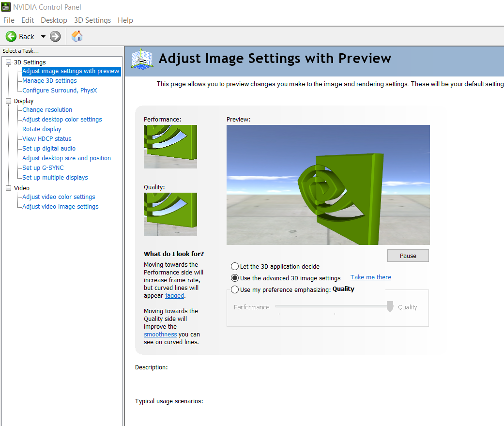Viewport: 504px width, 426px height.
Task: Open Adjust video color settings
Action: tap(59, 197)
